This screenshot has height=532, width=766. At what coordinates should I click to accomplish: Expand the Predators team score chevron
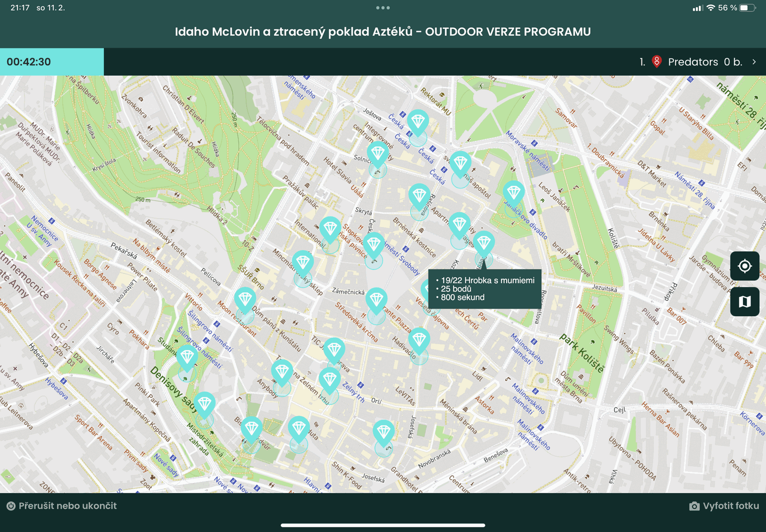click(x=754, y=62)
